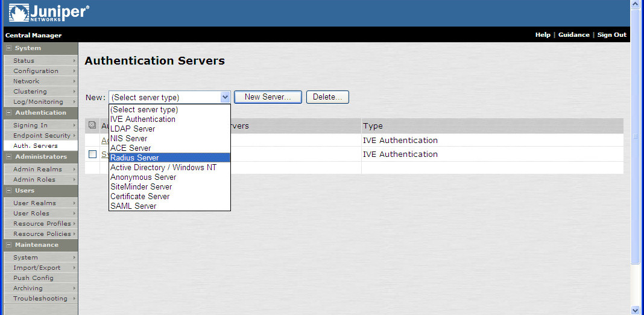Collapse the Maintenance section header icon
Screen dimensions: 644x315
pyautogui.click(x=8, y=244)
